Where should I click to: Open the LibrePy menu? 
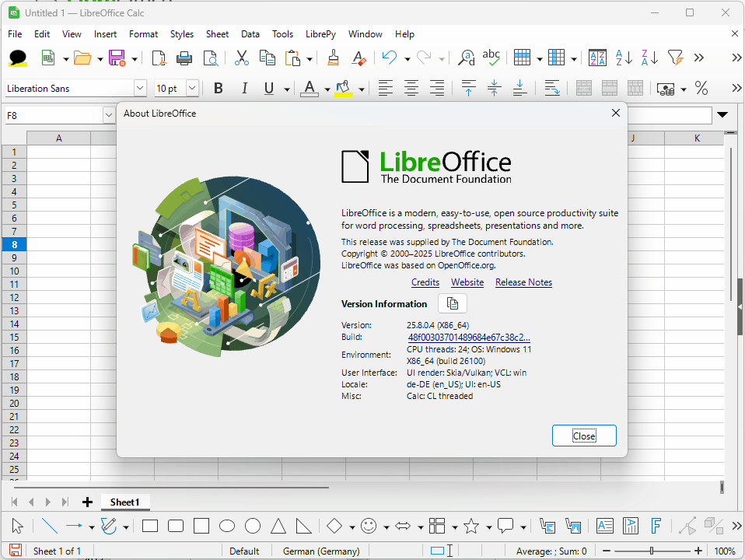pos(320,34)
